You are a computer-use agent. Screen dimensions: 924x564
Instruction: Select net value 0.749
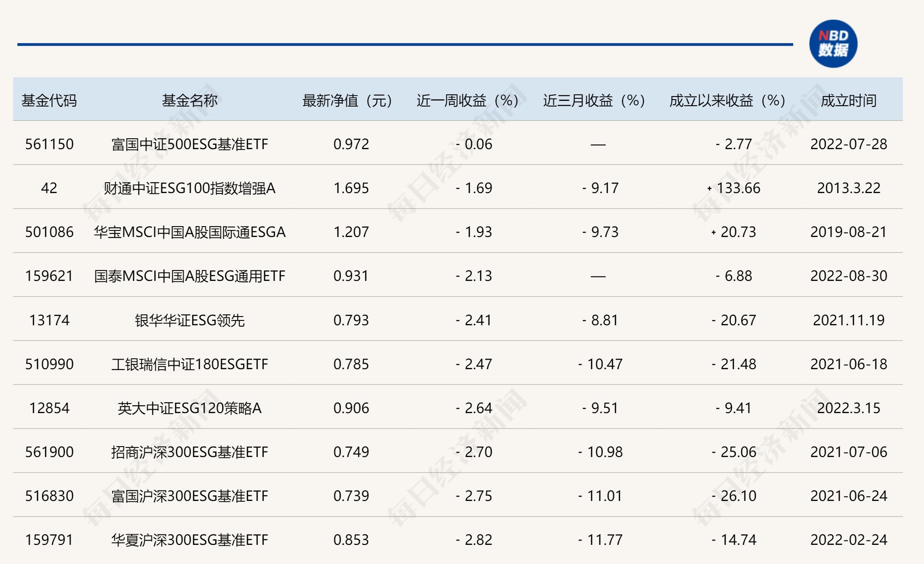(x=351, y=452)
